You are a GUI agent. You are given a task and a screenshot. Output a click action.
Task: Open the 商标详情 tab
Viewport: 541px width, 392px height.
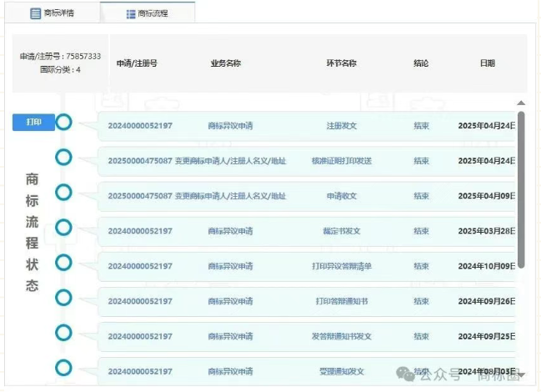(53, 13)
